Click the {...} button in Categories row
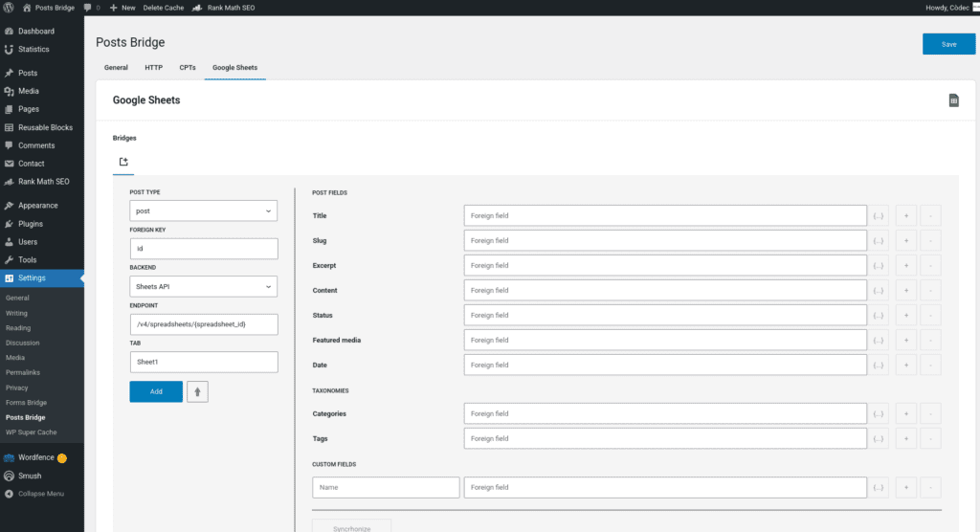The height and width of the screenshot is (532, 980). coord(879,414)
